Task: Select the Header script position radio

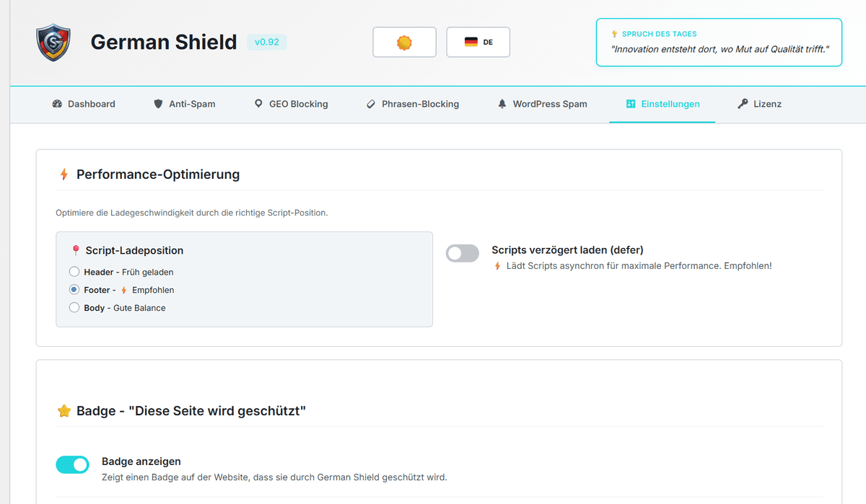Action: (74, 272)
